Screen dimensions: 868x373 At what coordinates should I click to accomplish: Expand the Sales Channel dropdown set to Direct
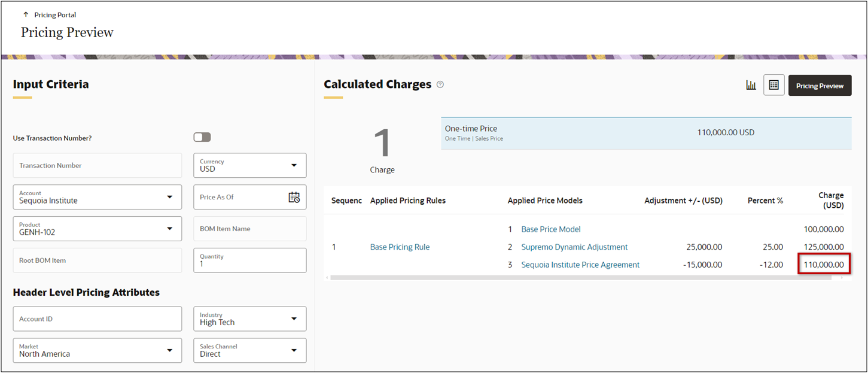(294, 350)
